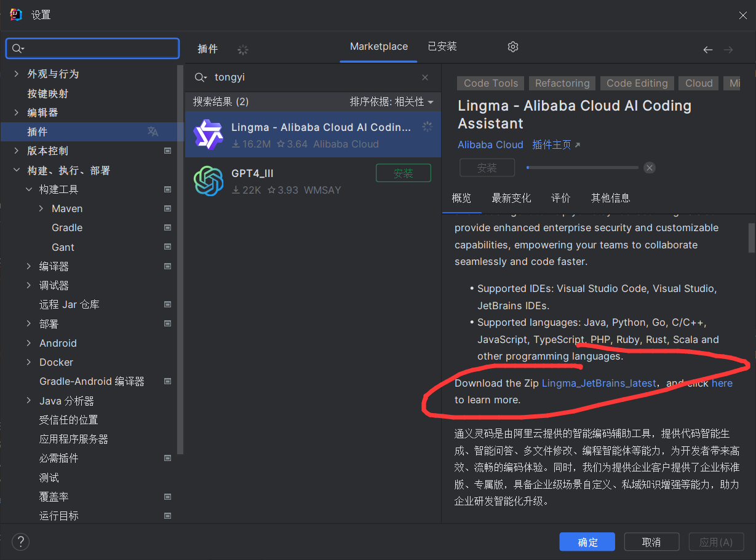Click the GPT4_III plugin logo icon
Viewport: 756px width, 560px height.
pyautogui.click(x=208, y=181)
